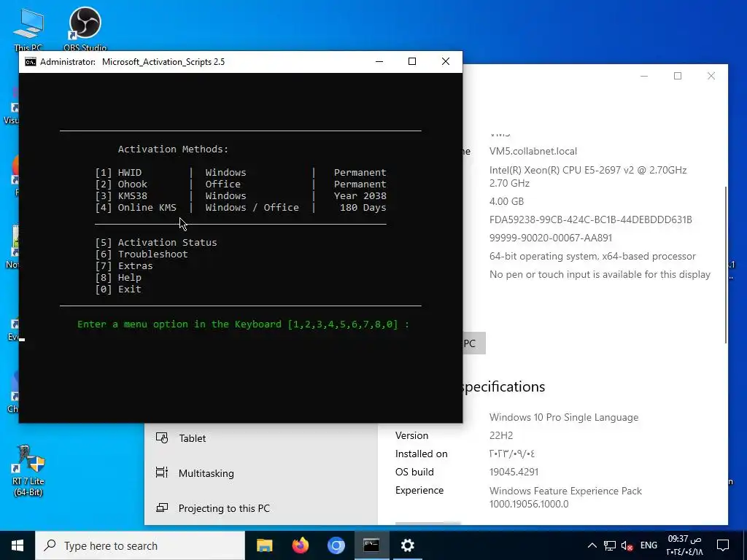Image resolution: width=747 pixels, height=560 pixels.
Task: Click the Projecting to this PC icon
Action: pyautogui.click(x=162, y=507)
